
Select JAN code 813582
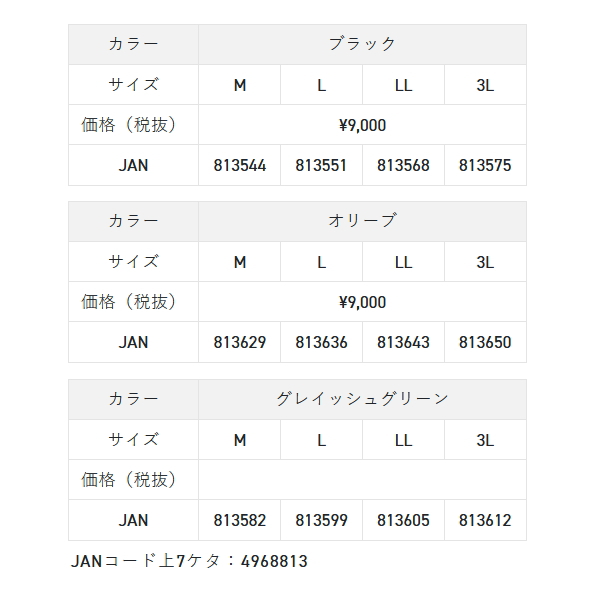tap(240, 520)
